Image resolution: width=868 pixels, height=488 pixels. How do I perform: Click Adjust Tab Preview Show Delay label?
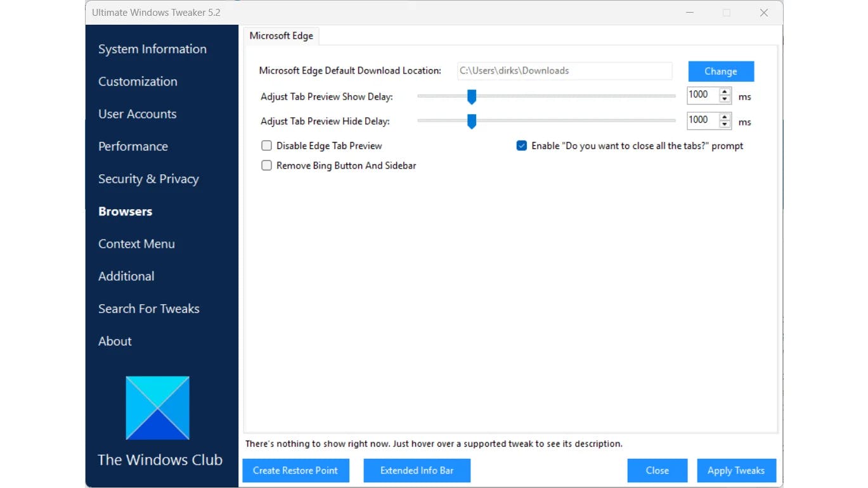327,97
